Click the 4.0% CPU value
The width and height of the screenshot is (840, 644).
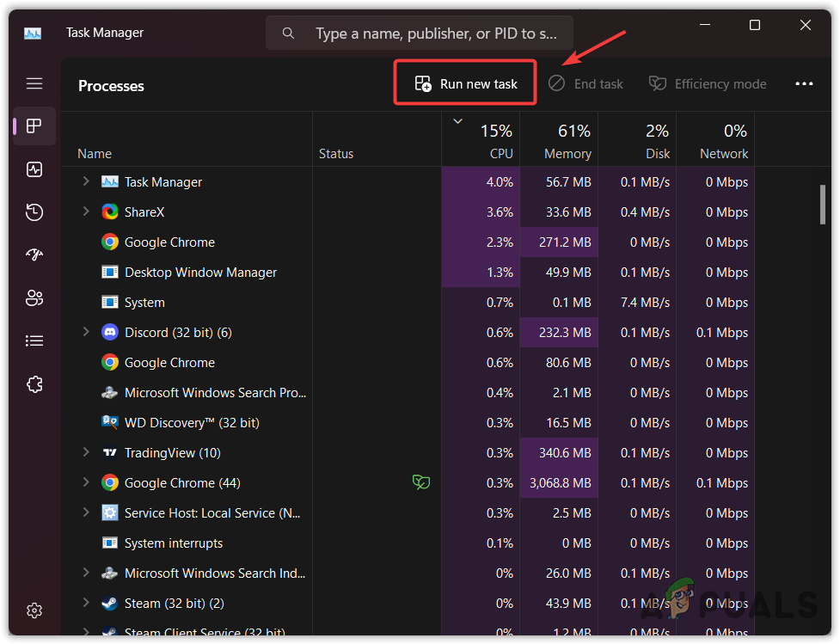coord(500,182)
